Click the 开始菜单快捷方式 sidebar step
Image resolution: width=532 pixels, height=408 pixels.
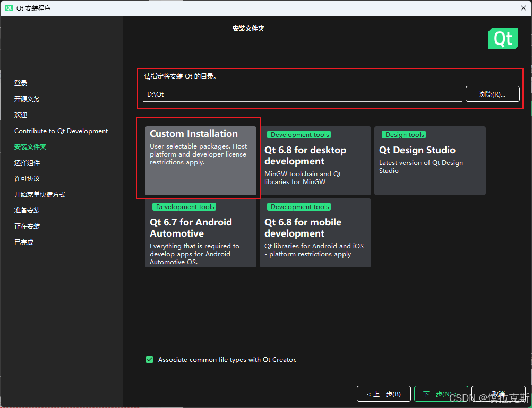click(40, 195)
